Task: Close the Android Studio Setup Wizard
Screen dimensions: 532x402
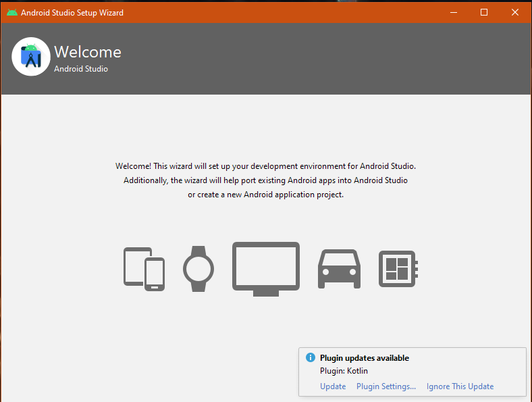Action: (515, 12)
